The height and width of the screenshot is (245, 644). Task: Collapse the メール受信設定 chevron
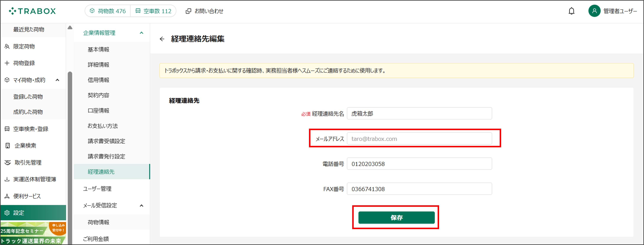tap(142, 206)
